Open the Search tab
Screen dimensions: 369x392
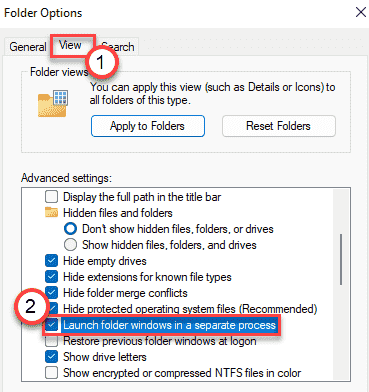pos(118,47)
